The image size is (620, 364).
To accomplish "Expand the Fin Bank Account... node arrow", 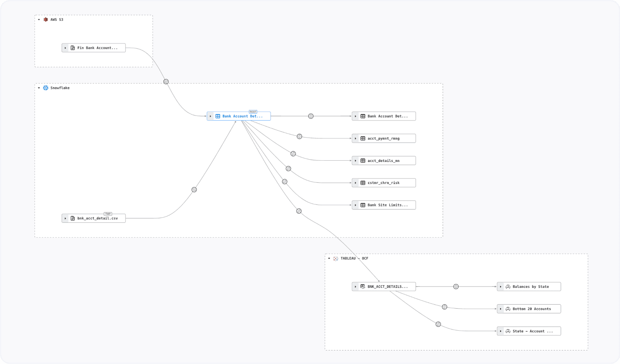I will (65, 48).
